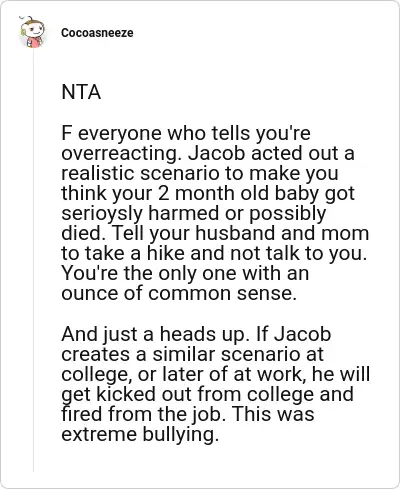Click the phrase "common sense"

click(x=222, y=293)
